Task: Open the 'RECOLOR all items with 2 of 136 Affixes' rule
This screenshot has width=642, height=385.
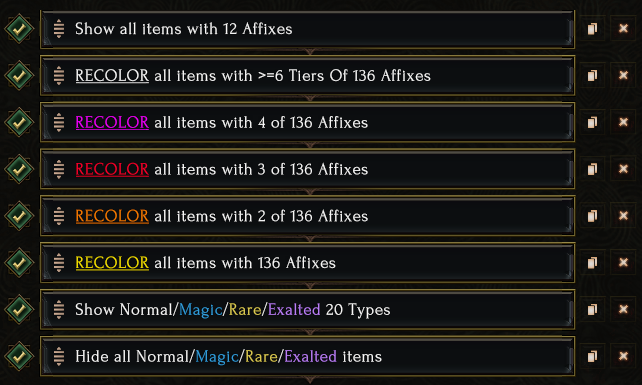Action: (x=307, y=216)
